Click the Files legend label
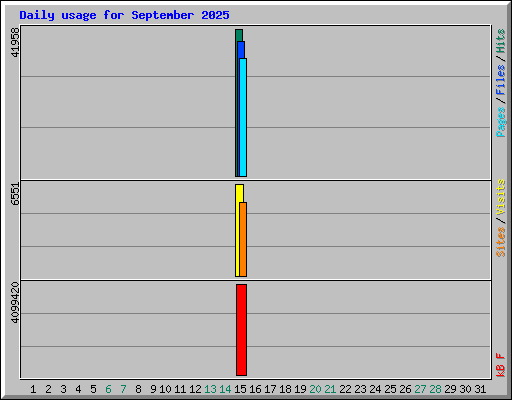Image resolution: width=512 pixels, height=400 pixels. click(500, 79)
